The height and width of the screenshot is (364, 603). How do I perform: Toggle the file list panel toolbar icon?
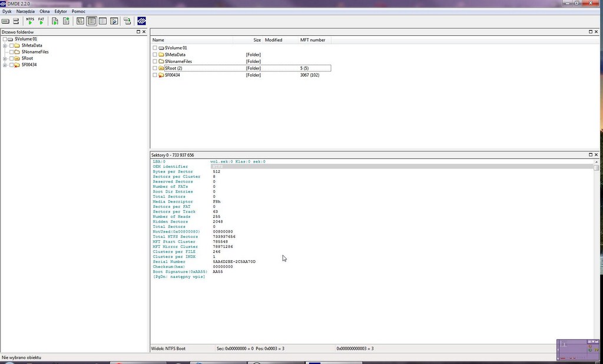pyautogui.click(x=91, y=21)
